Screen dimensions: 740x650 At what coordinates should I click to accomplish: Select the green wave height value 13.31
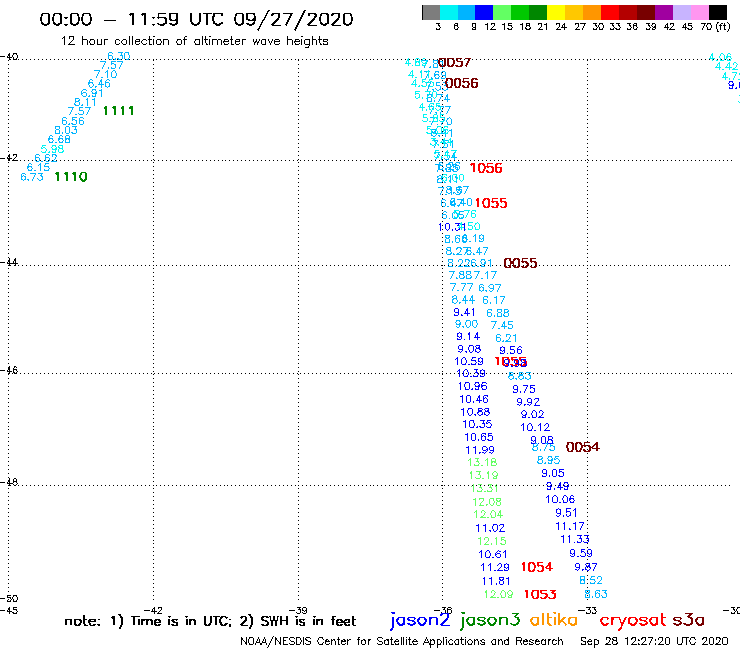click(x=485, y=489)
